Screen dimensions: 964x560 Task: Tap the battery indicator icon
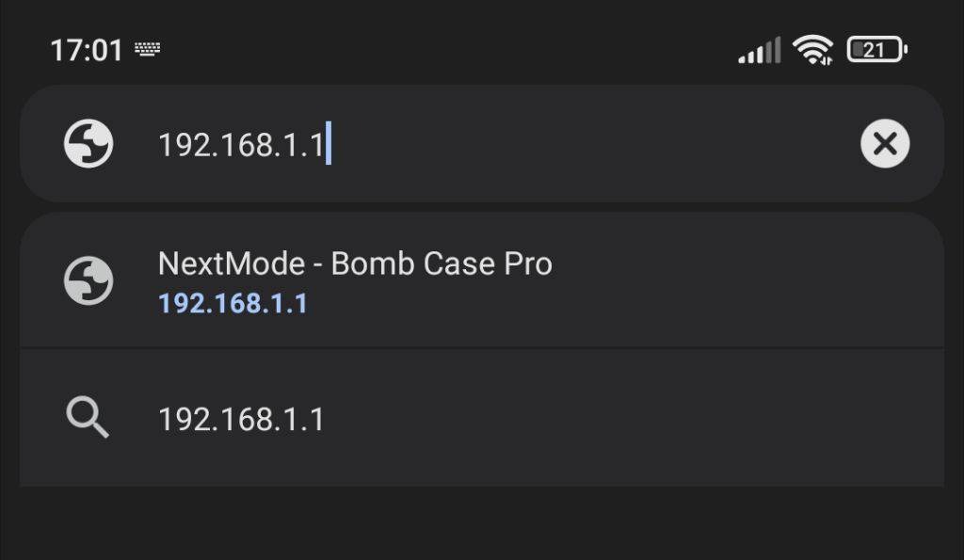[x=876, y=50]
